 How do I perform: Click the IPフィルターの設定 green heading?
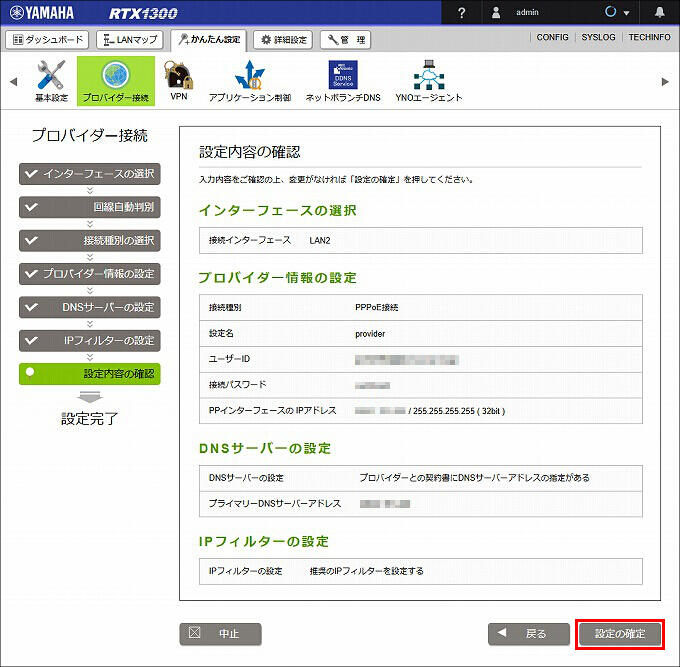(264, 542)
